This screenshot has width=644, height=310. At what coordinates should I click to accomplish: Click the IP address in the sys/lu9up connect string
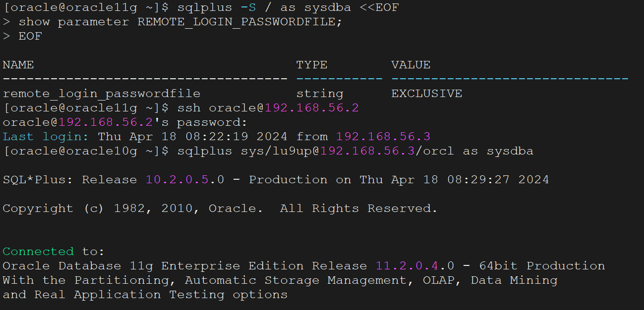[x=367, y=151]
